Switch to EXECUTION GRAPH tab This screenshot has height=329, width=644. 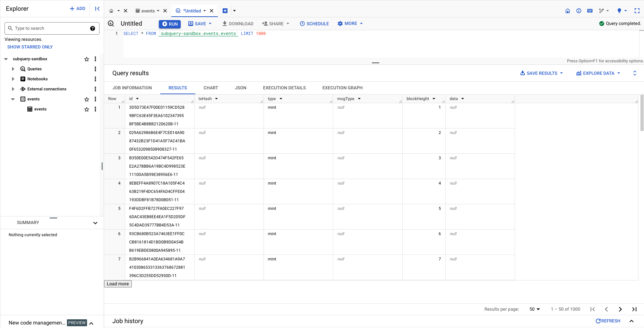[x=343, y=88]
